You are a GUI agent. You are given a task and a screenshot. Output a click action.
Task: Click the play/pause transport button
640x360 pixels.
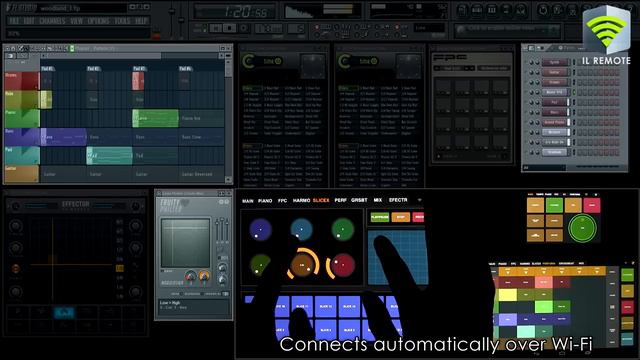click(216, 28)
